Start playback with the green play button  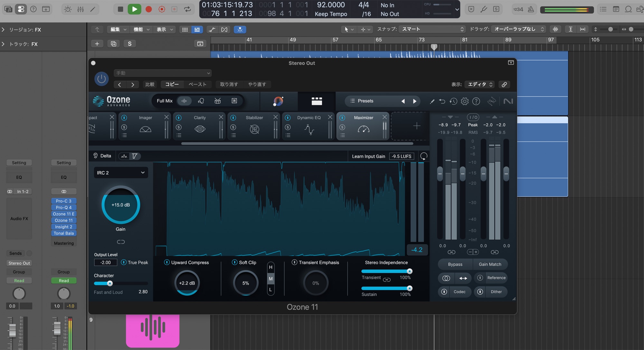click(x=134, y=9)
